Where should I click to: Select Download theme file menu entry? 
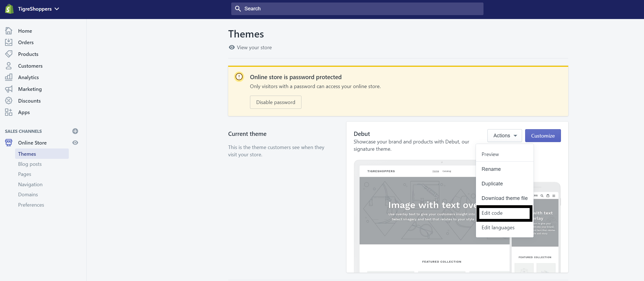coord(504,198)
